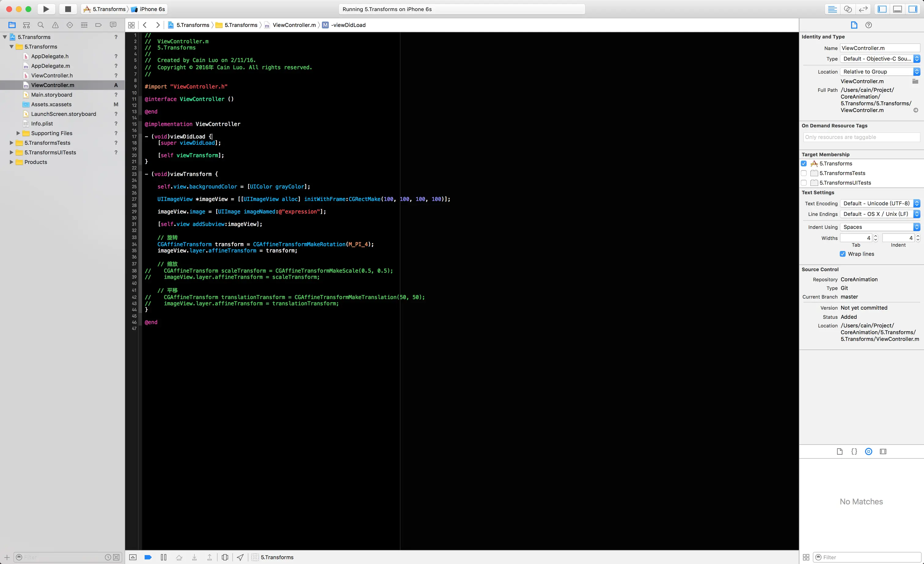
Task: Show the Breakpoint navigator
Action: click(x=98, y=25)
